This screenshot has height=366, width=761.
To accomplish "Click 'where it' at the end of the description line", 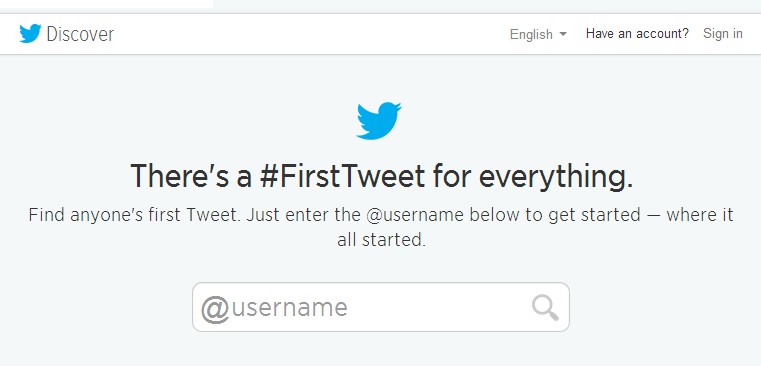I will 699,215.
